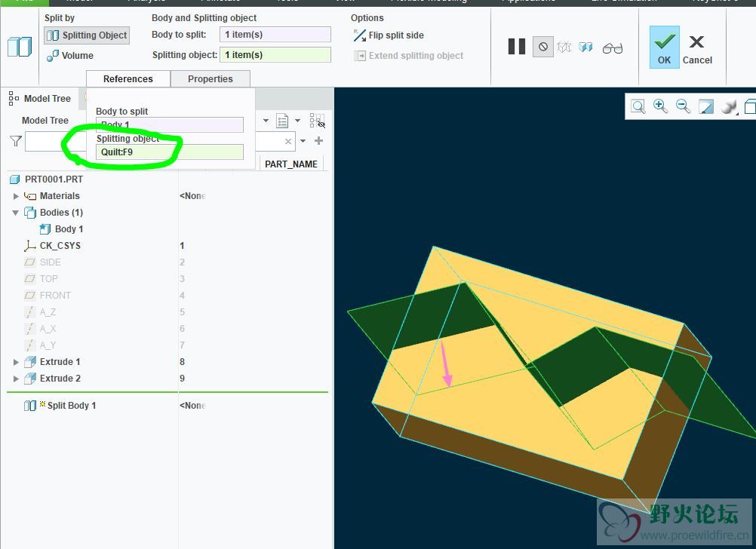Click the PRT0001.PRT part icon
This screenshot has width=756, height=549.
pyautogui.click(x=15, y=179)
